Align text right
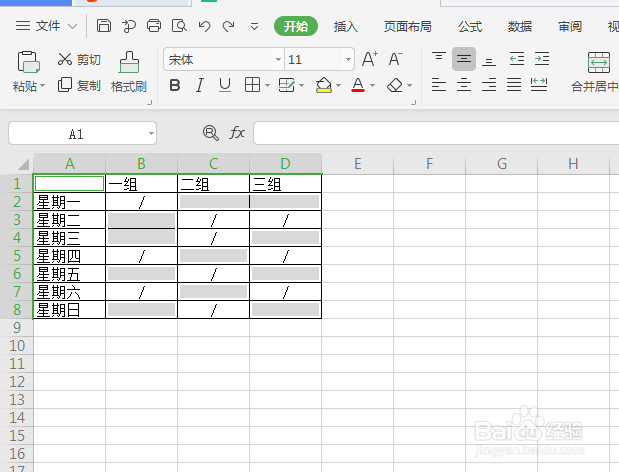Viewport: 619px width, 472px height. (x=489, y=84)
